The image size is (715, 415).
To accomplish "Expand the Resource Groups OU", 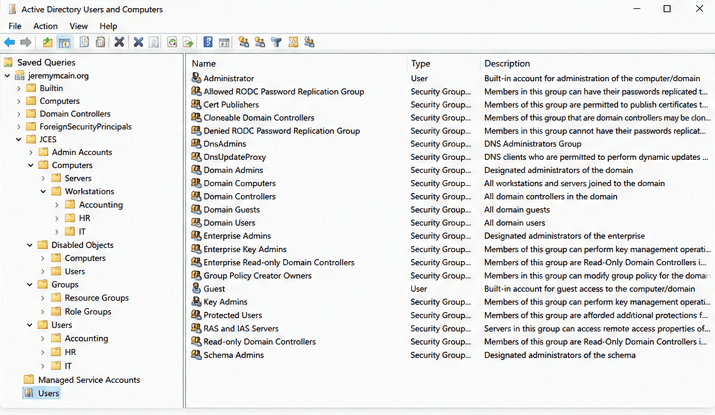I will tap(43, 298).
